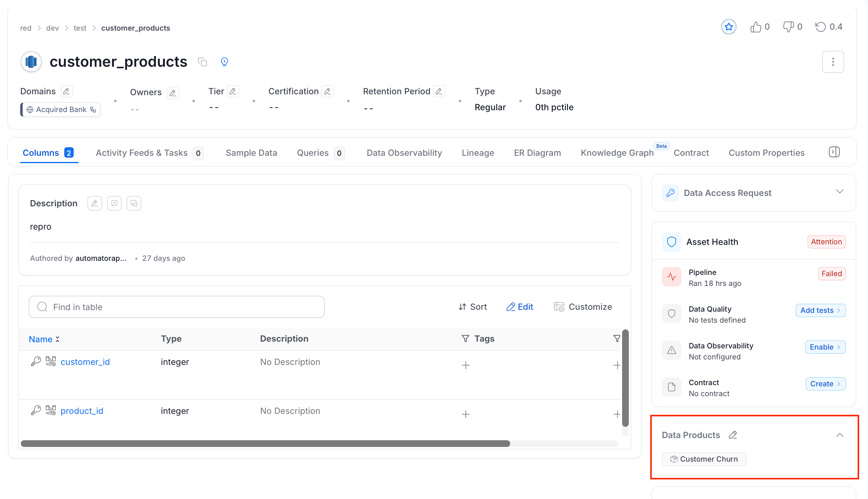Click lightbulb suggestion icon beside title
Image resolution: width=868 pixels, height=499 pixels.
coord(224,62)
